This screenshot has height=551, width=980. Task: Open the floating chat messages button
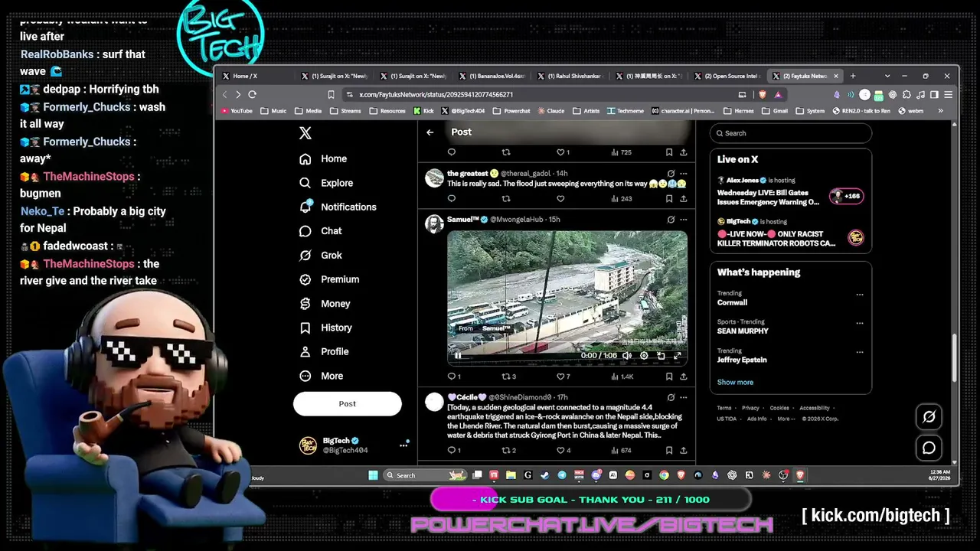pyautogui.click(x=929, y=448)
